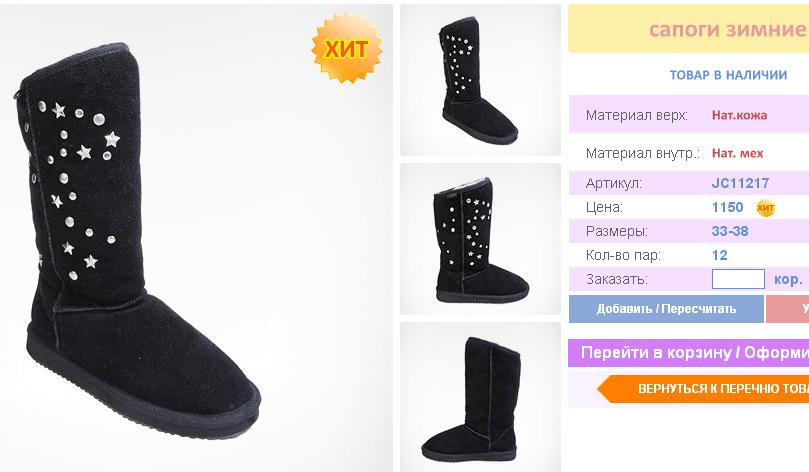Select the first thumbnail of the studded boot
This screenshot has height=472, width=809.
(x=480, y=80)
